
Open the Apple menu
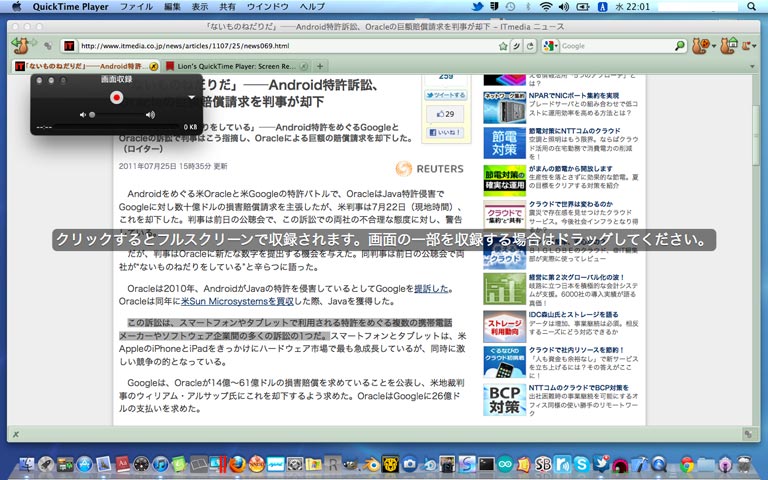[x=16, y=6]
